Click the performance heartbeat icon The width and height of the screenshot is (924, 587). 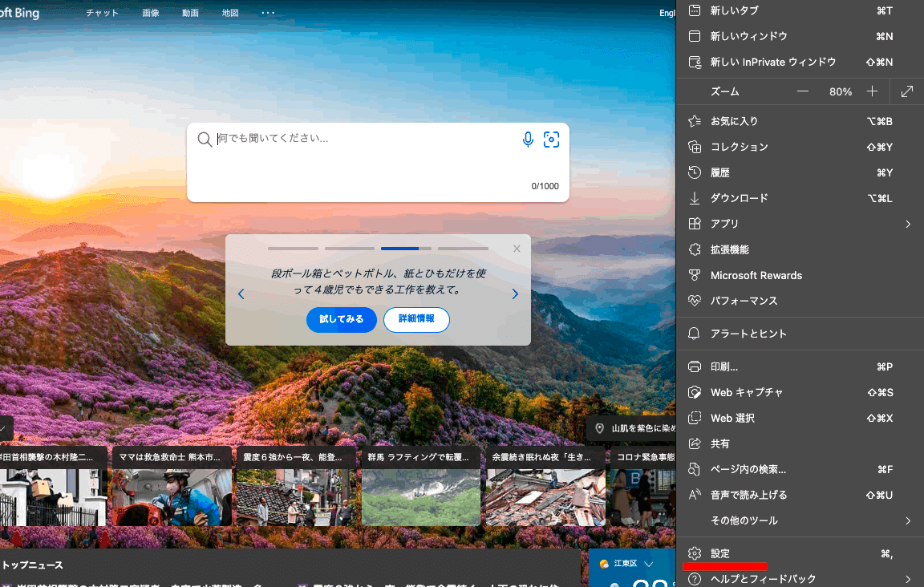coord(695,301)
